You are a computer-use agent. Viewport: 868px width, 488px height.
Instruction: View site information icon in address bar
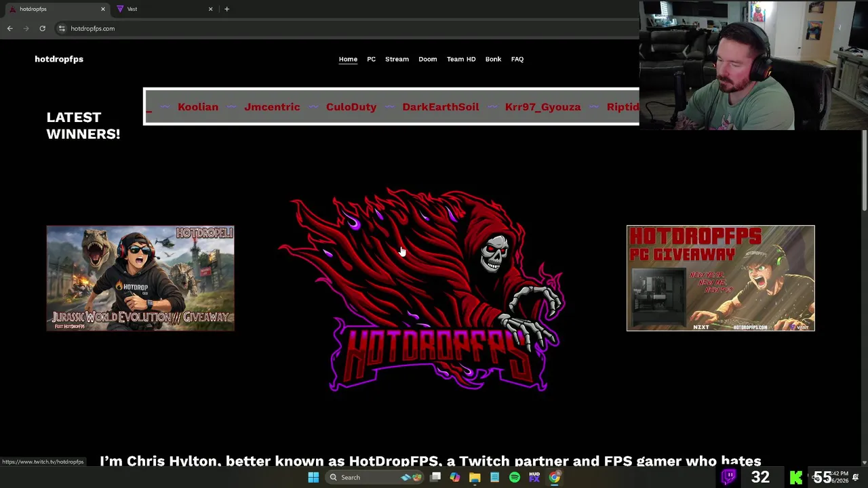click(x=62, y=28)
